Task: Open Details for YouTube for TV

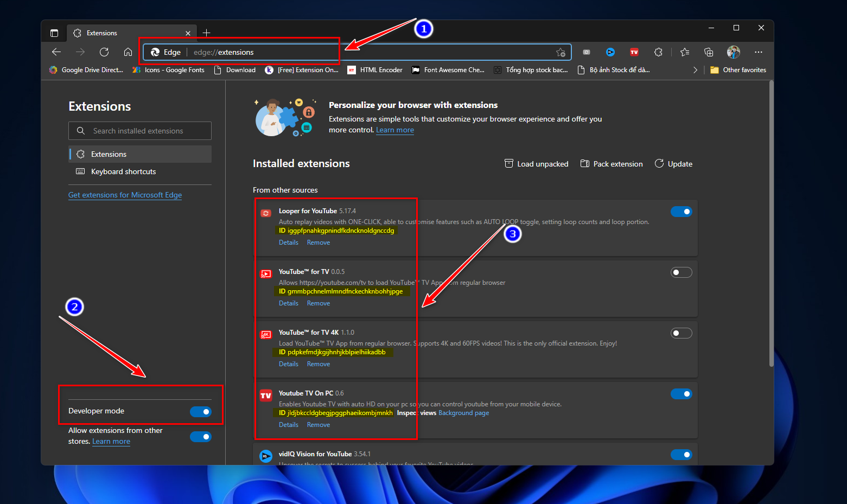Action: (289, 303)
